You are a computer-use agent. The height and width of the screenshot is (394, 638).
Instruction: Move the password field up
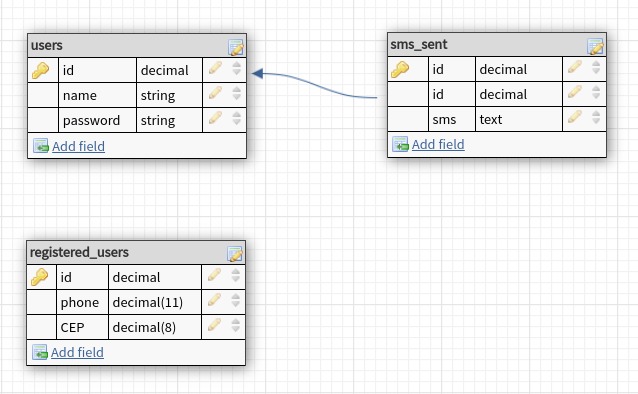(x=236, y=115)
